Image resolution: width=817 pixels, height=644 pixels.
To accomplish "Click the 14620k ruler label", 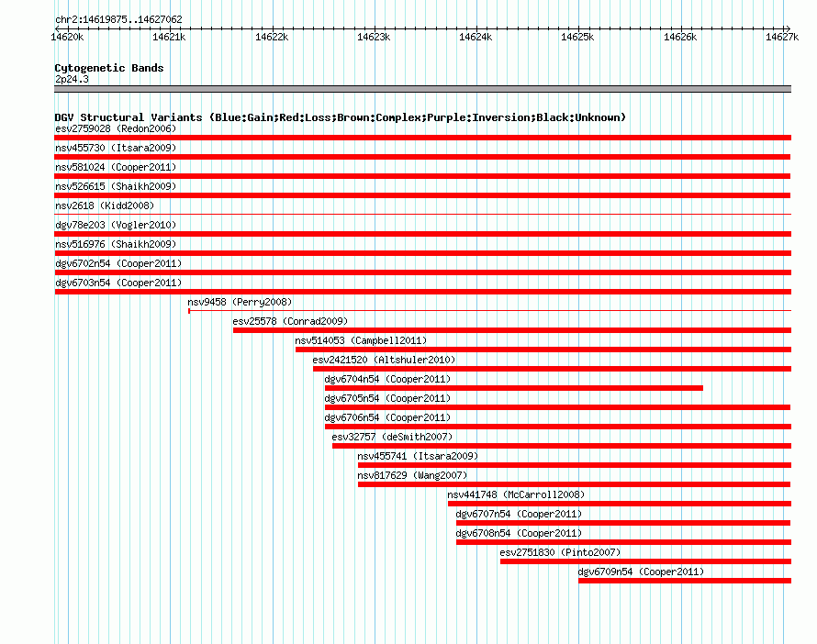I will [67, 37].
